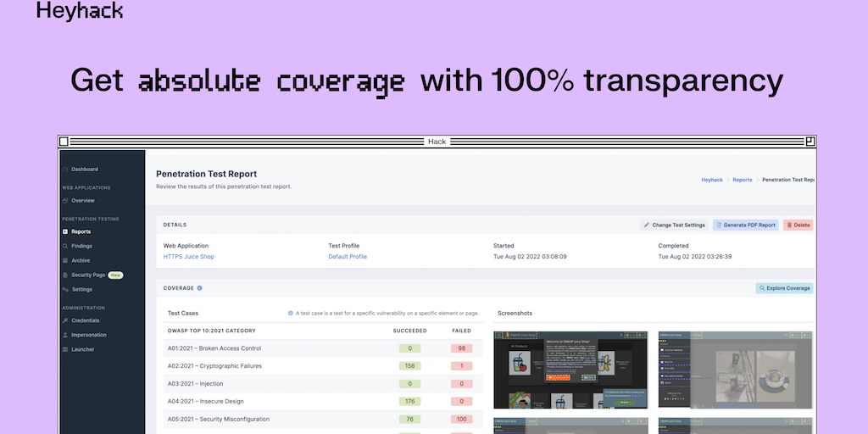This screenshot has width=868, height=434.
Task: Delete this penetration test report
Action: pos(798,225)
